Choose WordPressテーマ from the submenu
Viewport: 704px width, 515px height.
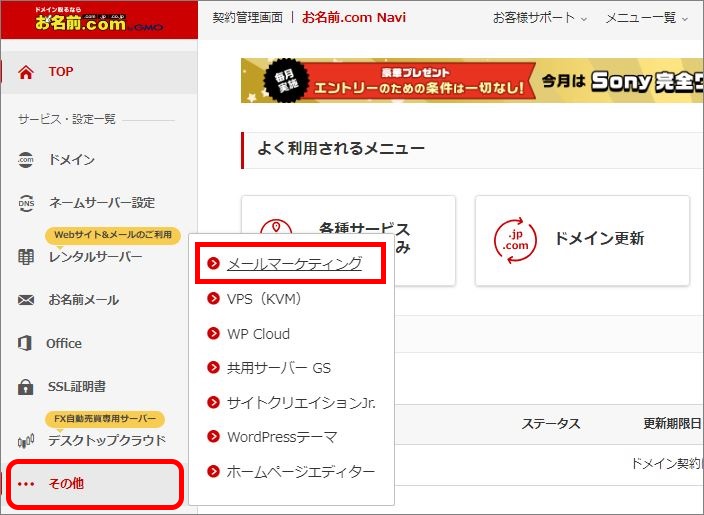[x=282, y=436]
